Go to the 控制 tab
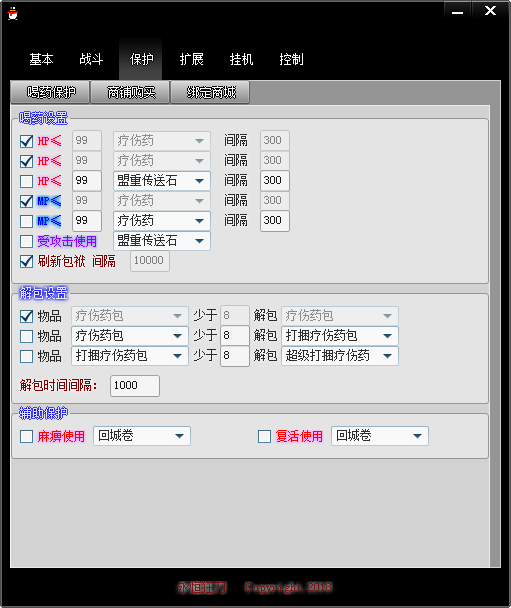This screenshot has width=511, height=608. 291,59
